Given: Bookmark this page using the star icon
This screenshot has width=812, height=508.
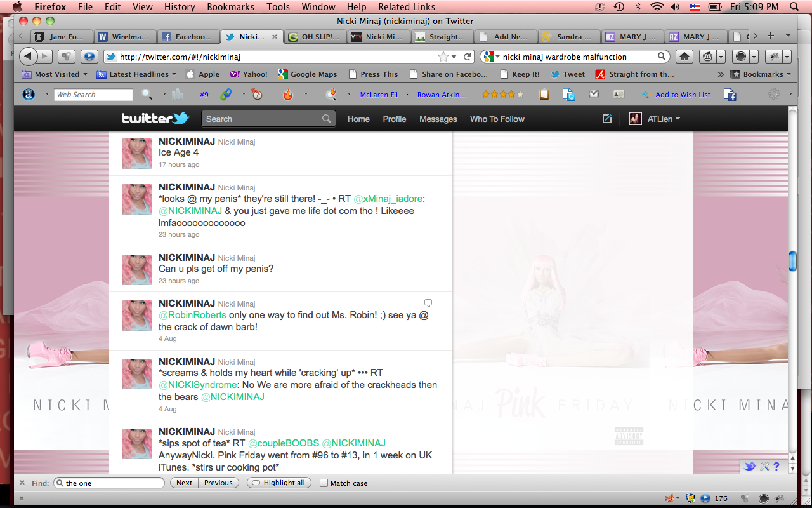Looking at the screenshot, I should click(x=443, y=57).
